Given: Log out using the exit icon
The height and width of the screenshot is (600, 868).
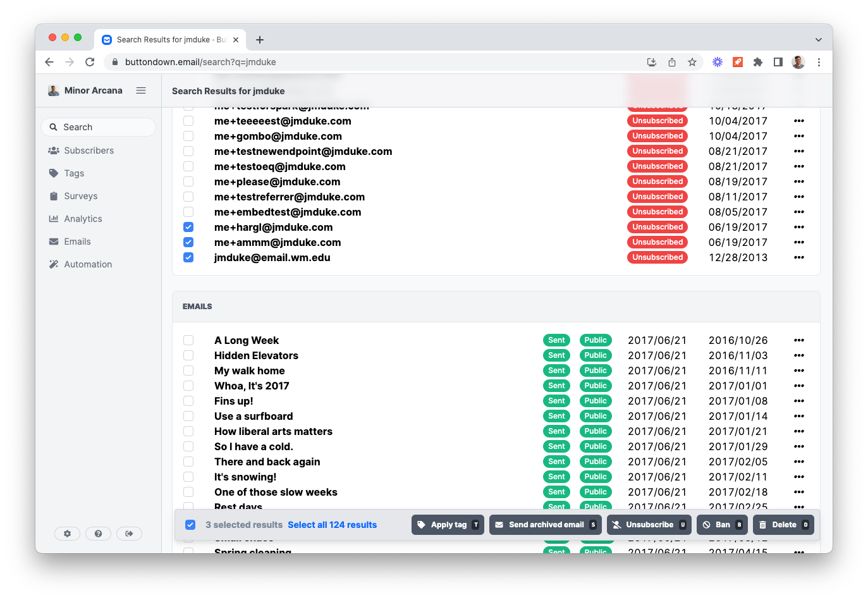Looking at the screenshot, I should click(129, 534).
